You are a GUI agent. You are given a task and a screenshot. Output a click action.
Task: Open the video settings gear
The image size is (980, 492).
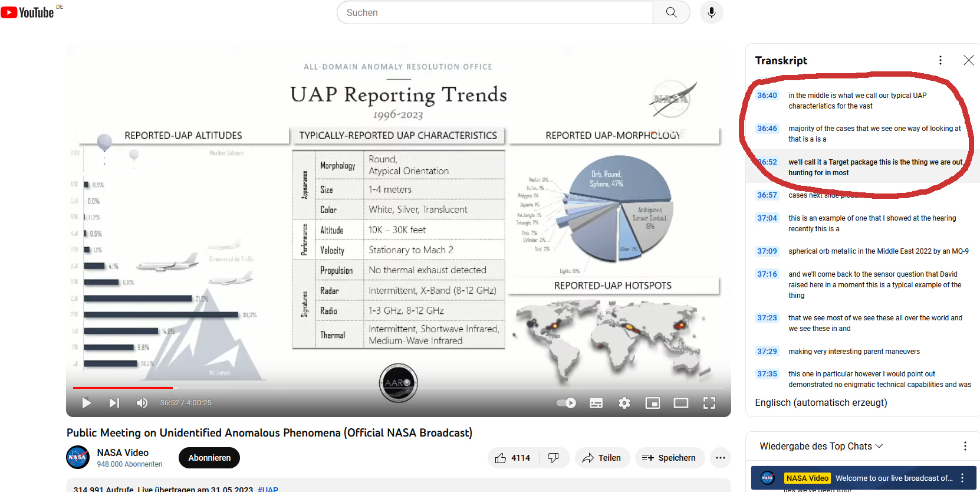click(x=624, y=403)
